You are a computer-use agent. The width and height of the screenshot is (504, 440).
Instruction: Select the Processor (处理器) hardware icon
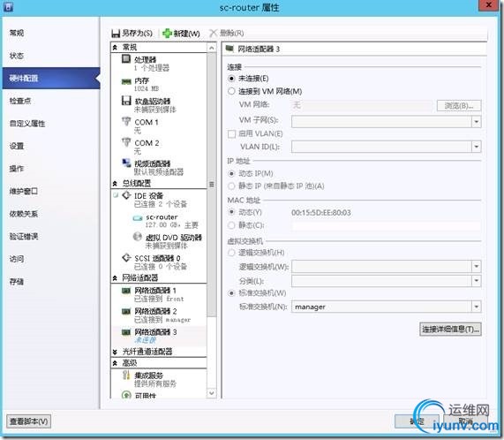point(126,59)
